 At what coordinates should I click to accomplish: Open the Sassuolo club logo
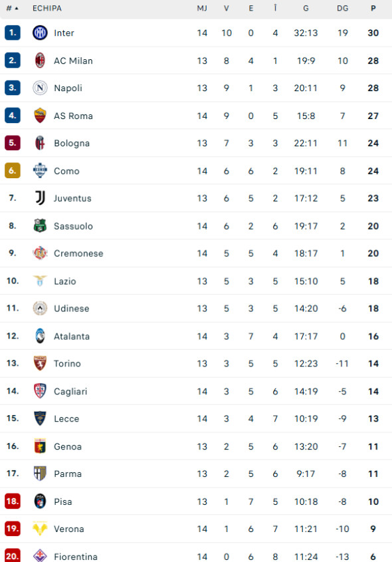(x=39, y=226)
